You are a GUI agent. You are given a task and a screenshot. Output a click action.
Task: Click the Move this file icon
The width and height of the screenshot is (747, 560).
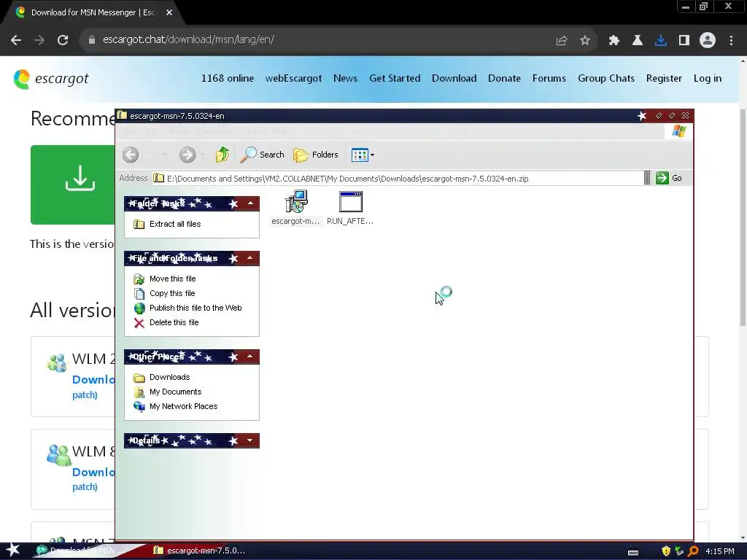139,279
